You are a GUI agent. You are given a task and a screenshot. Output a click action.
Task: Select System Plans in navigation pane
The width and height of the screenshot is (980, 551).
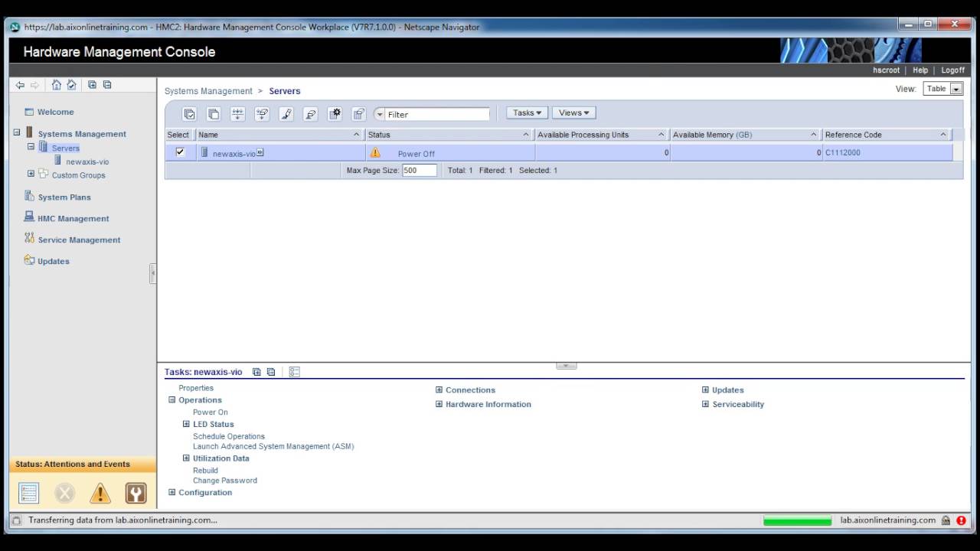64,197
